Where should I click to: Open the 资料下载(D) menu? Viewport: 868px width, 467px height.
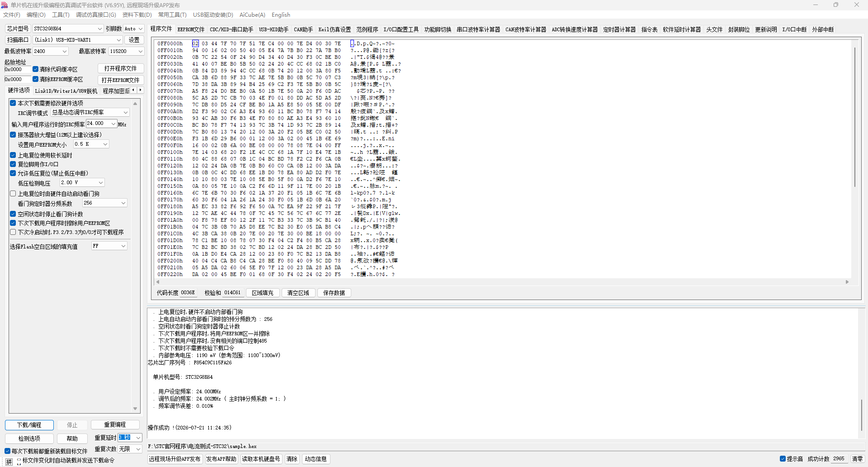click(x=137, y=15)
